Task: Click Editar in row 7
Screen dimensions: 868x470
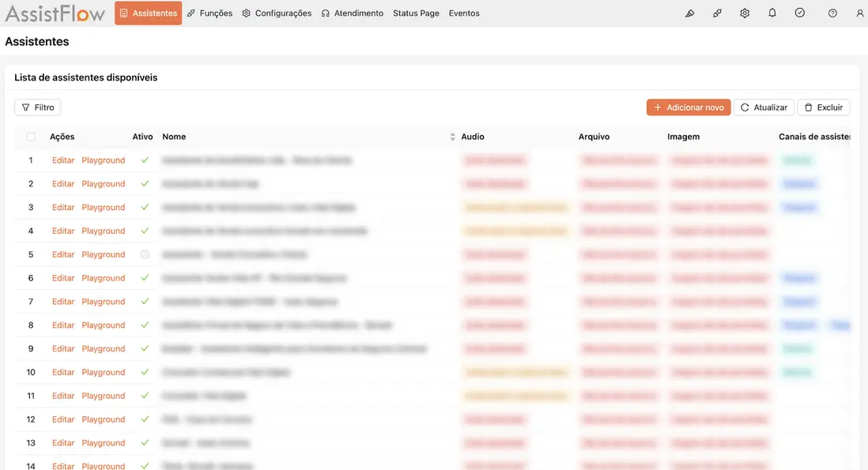Action: point(63,302)
